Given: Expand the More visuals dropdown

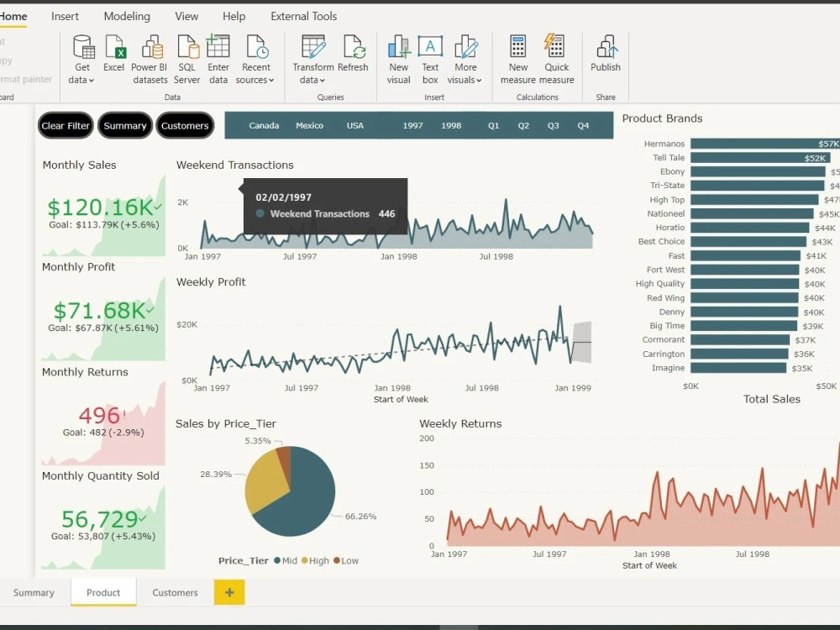Looking at the screenshot, I should click(465, 57).
